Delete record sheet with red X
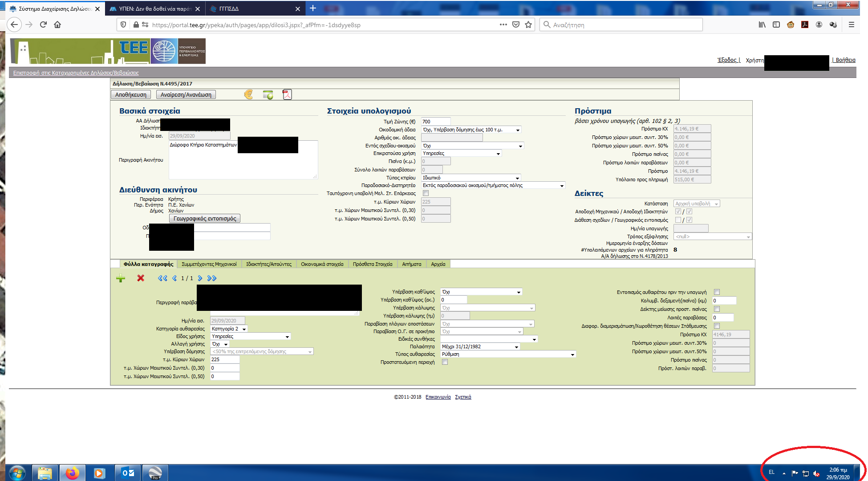The width and height of the screenshot is (868, 481). tap(141, 278)
